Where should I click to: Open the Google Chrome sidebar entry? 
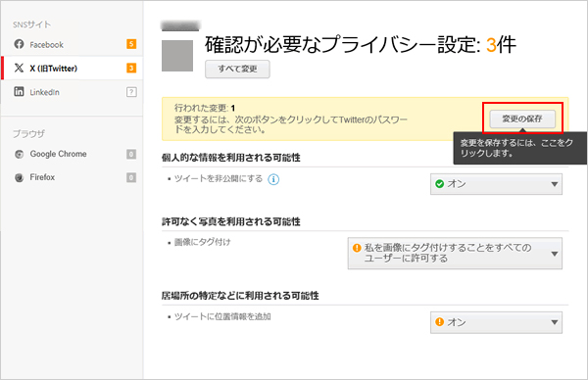click(x=72, y=154)
